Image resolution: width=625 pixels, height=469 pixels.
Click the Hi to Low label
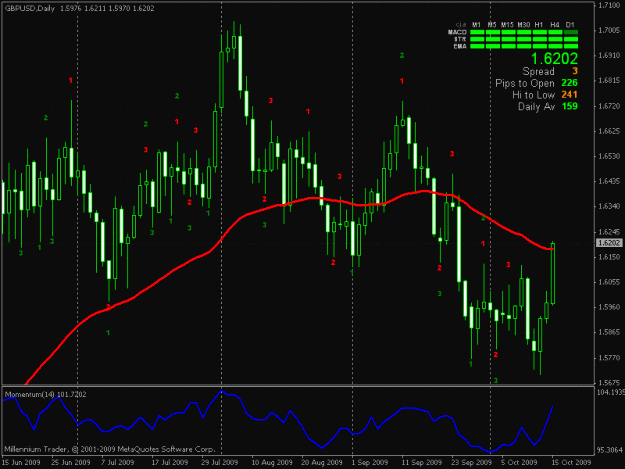[x=533, y=95]
